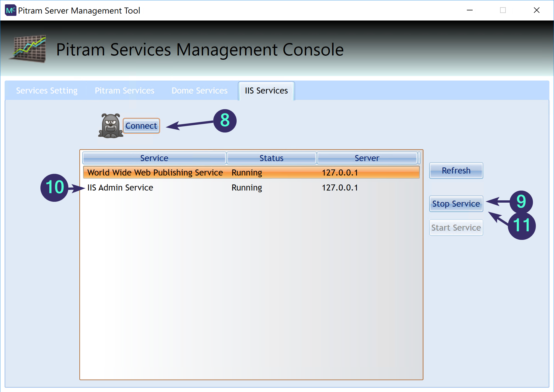Select the IIS Services tab
This screenshot has height=392, width=554.
click(266, 91)
